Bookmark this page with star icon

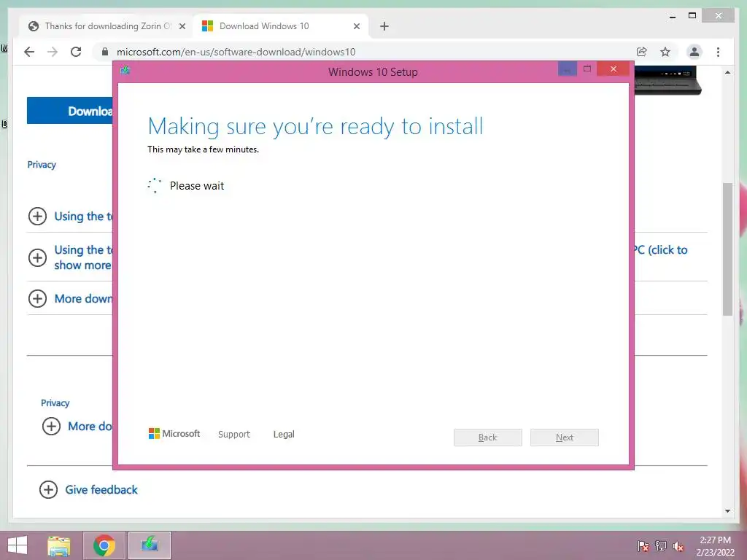(665, 52)
